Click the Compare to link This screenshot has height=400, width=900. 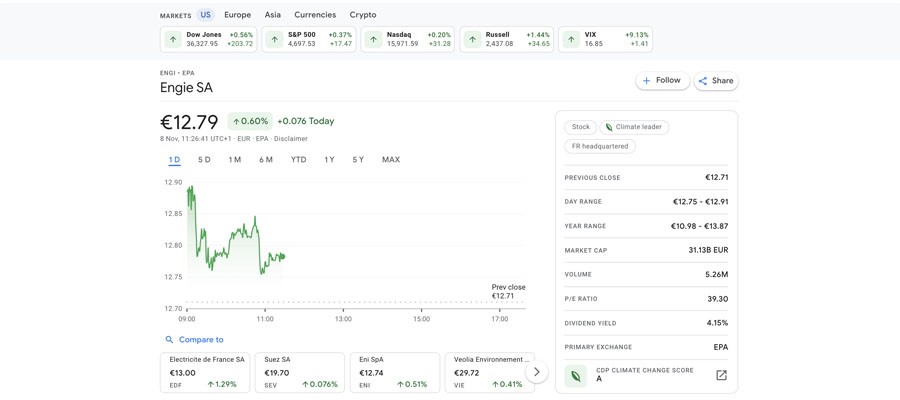coord(201,340)
